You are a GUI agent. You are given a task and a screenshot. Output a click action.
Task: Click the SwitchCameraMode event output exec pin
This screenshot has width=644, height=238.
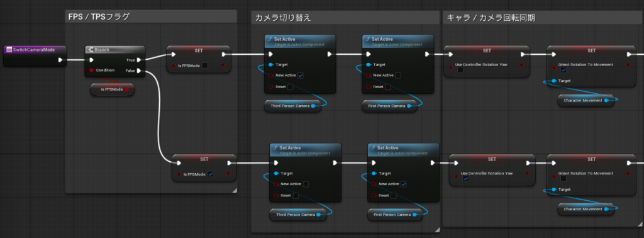click(x=60, y=60)
